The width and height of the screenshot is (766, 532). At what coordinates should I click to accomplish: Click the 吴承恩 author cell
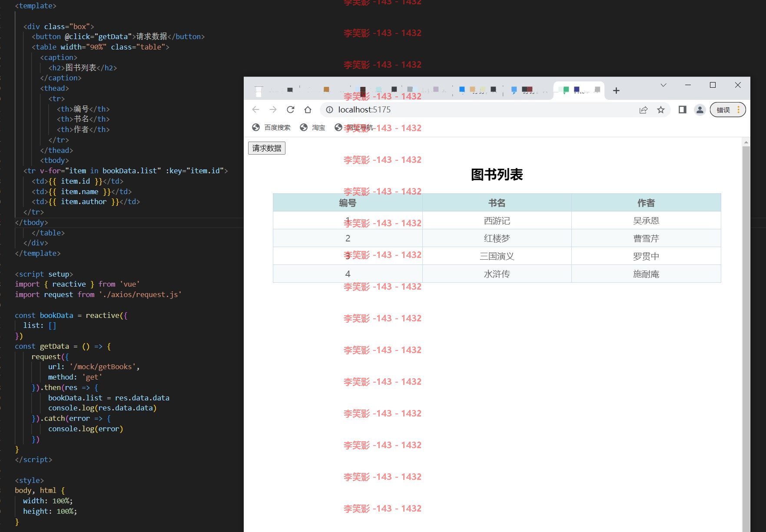pos(646,221)
